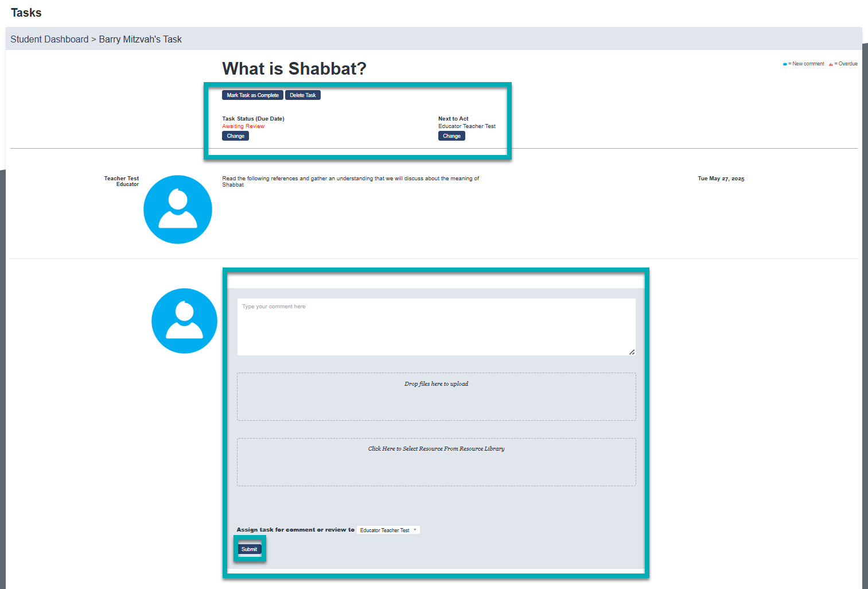Change the Next to Act person
Image resolution: width=868 pixels, height=589 pixels.
(x=451, y=136)
